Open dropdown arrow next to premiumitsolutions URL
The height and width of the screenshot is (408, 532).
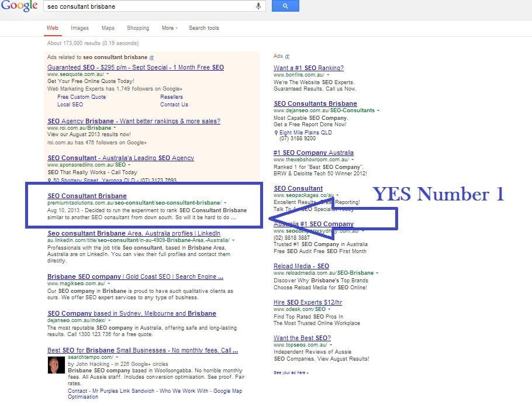click(225, 203)
